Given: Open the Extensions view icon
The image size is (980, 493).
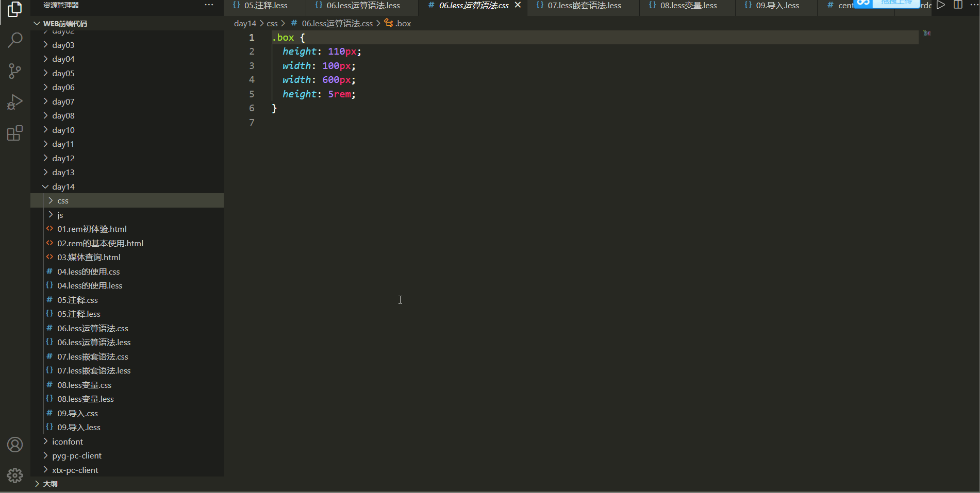Looking at the screenshot, I should tap(15, 133).
